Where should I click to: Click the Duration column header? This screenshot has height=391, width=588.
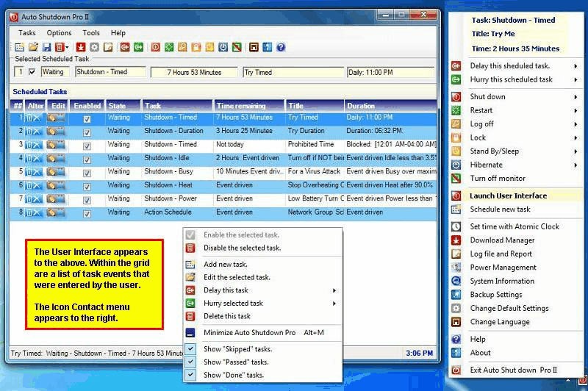[x=390, y=106]
